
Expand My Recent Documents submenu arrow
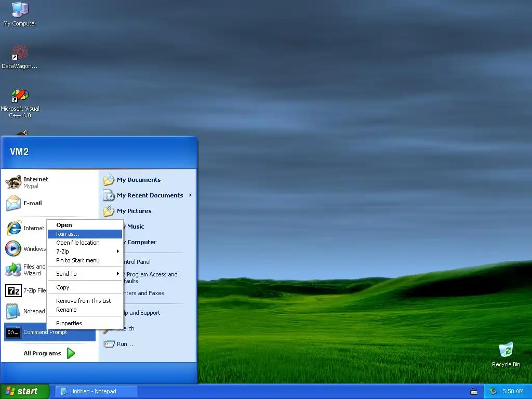pos(191,195)
